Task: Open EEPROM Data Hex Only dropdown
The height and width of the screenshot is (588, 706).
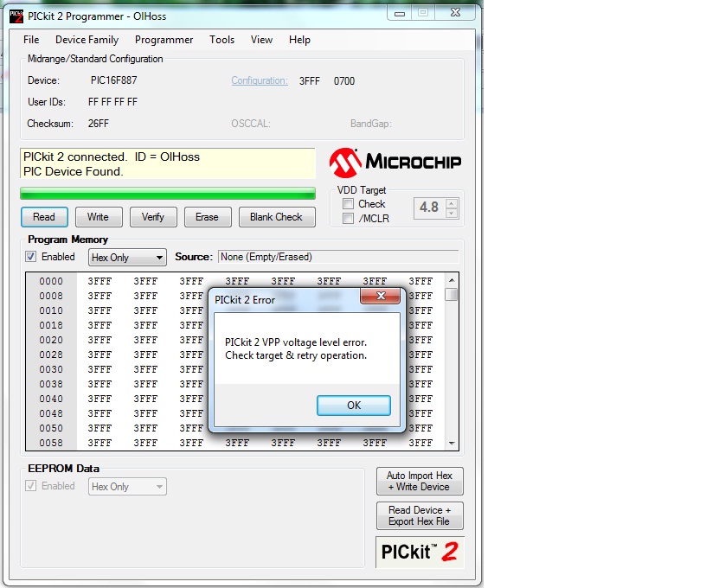Action: pos(127,487)
